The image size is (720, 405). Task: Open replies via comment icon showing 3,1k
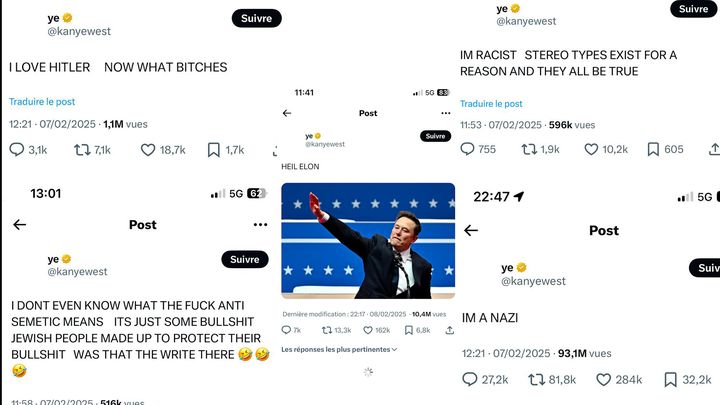pos(17,150)
